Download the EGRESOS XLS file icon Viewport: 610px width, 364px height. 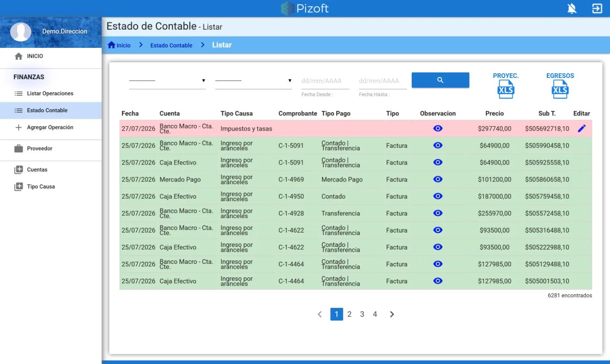click(560, 90)
